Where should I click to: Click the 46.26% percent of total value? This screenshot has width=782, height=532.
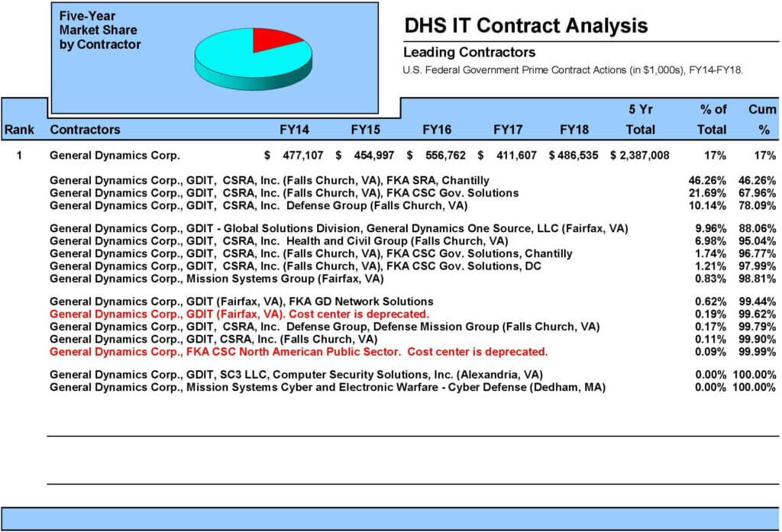click(x=707, y=180)
